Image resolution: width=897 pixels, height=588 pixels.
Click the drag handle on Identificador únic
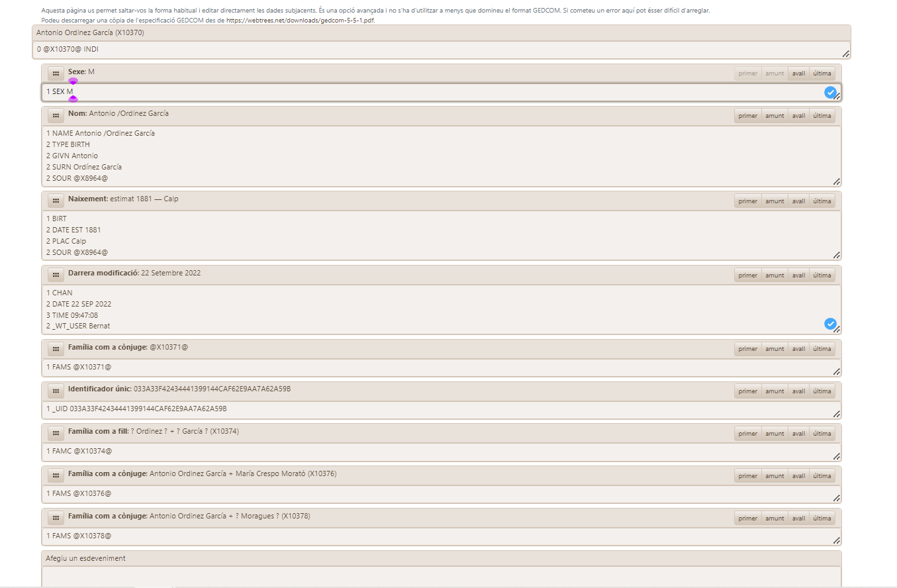55,391
